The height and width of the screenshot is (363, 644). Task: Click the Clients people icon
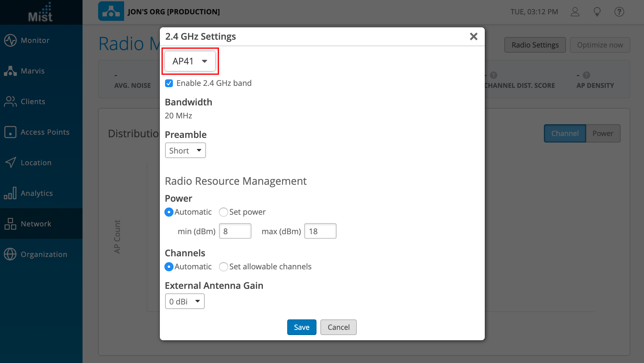click(10, 101)
